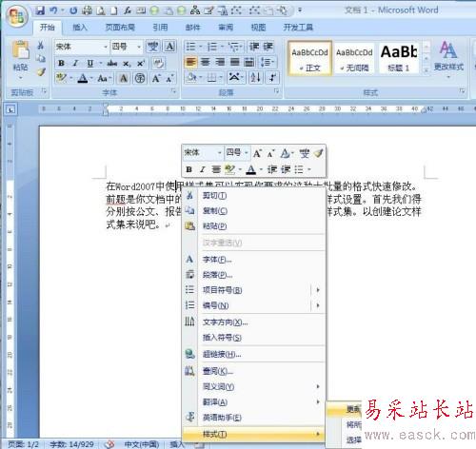Switch to the 引用 ribbon tab

click(x=160, y=28)
